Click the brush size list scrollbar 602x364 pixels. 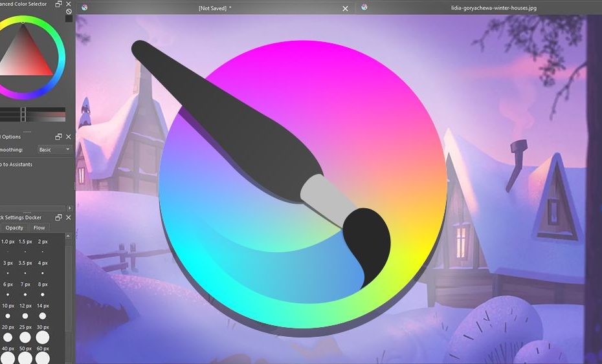[x=69, y=297]
